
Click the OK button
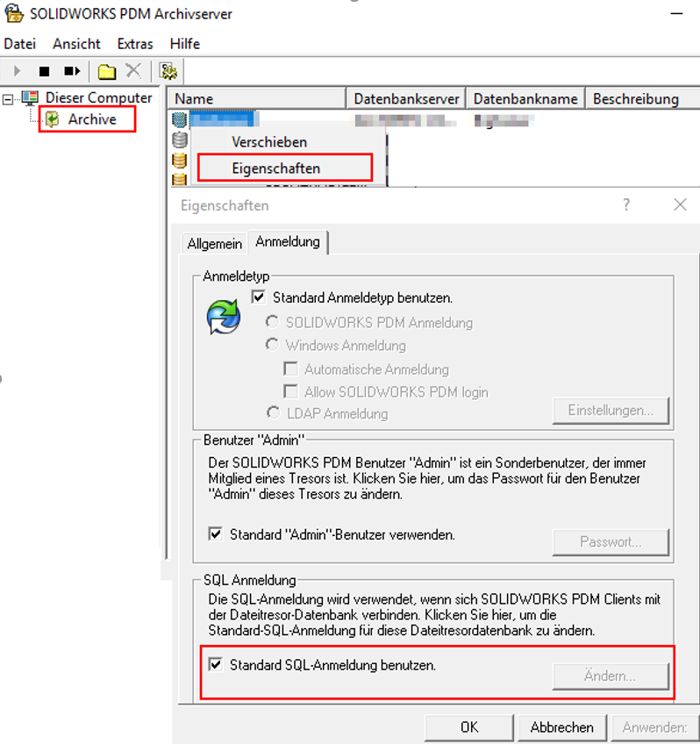469,726
